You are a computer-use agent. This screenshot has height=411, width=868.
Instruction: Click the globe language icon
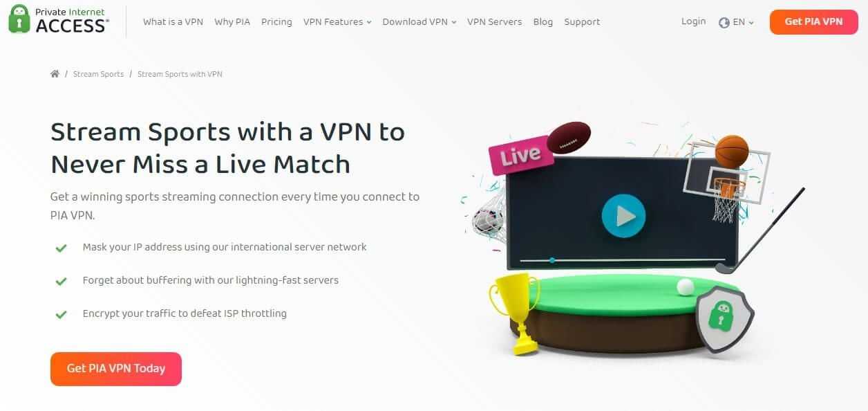724,22
